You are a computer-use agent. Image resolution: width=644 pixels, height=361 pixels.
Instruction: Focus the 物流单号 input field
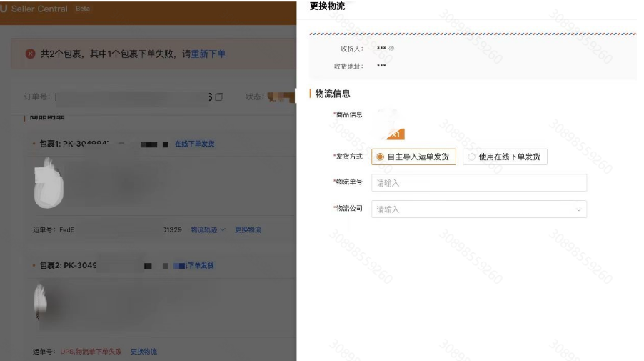478,183
